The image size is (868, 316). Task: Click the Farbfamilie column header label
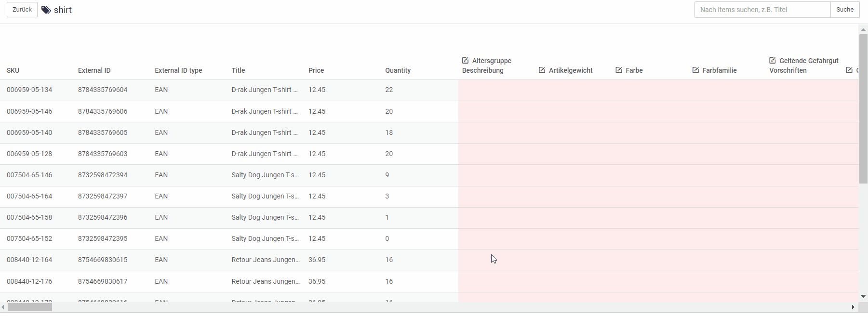click(x=720, y=70)
